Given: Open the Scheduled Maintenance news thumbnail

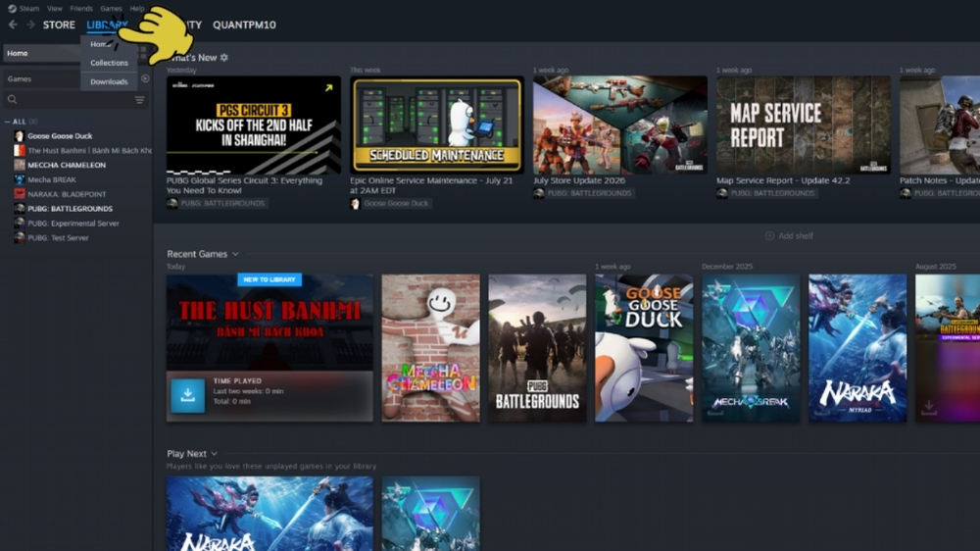Looking at the screenshot, I should [437, 125].
